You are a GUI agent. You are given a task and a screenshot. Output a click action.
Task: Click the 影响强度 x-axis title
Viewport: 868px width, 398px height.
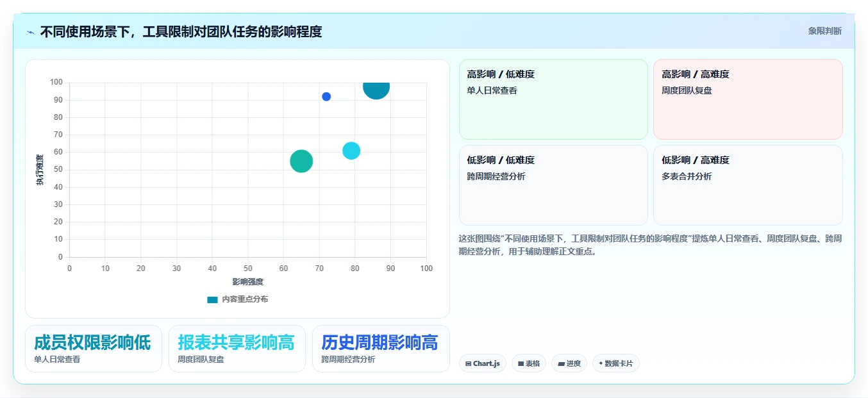click(x=247, y=281)
